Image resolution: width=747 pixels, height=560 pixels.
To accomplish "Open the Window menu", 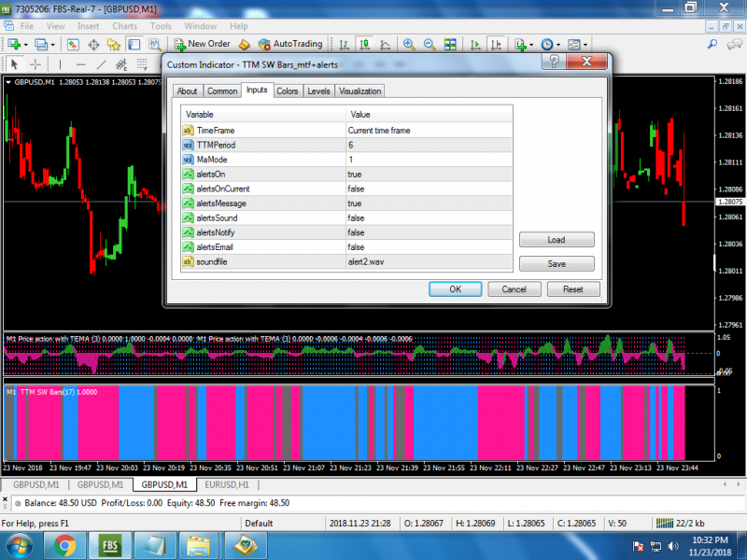I will click(x=200, y=26).
